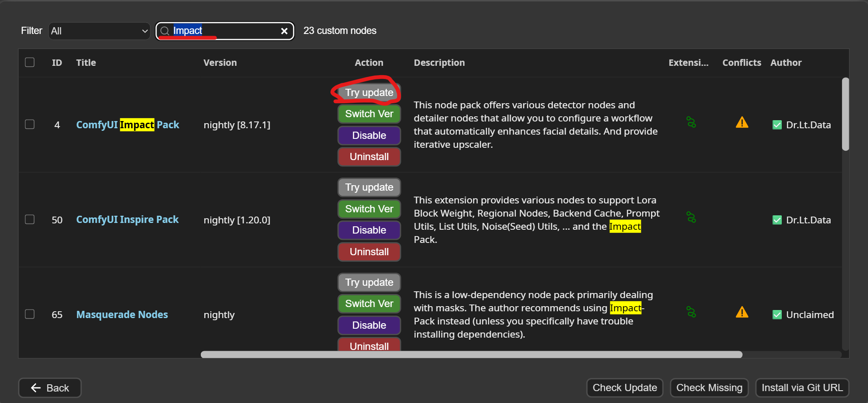This screenshot has width=868, height=403.
Task: Click the Check Update button
Action: tap(625, 388)
